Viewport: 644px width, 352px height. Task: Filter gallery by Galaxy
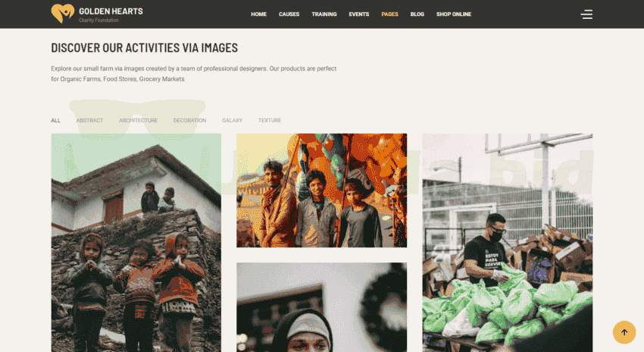click(232, 121)
